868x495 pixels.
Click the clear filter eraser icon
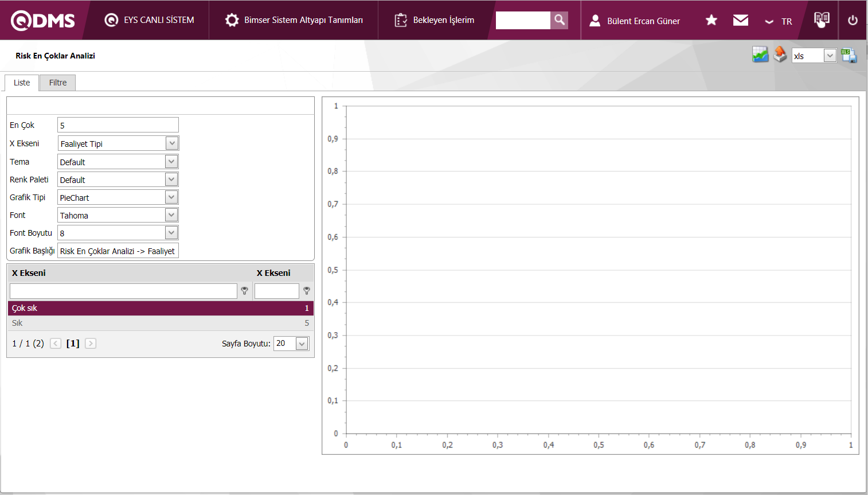(780, 55)
